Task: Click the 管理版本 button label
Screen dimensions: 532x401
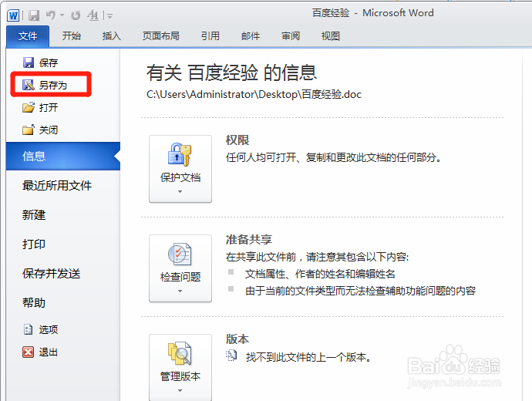Action: pyautogui.click(x=180, y=376)
